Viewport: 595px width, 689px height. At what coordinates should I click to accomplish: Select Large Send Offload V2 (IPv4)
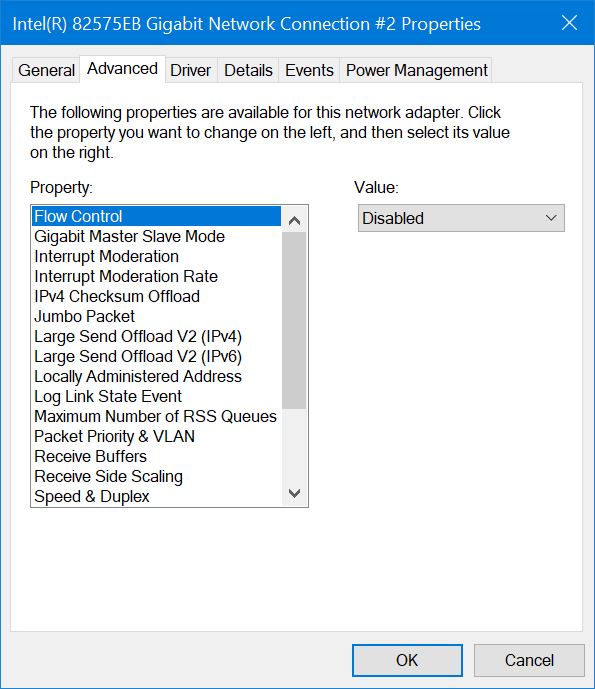tap(156, 336)
